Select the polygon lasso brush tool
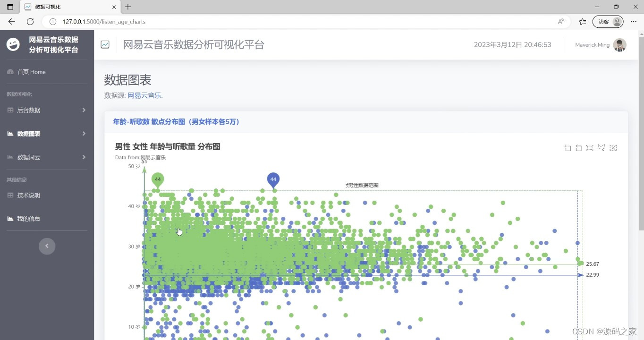This screenshot has height=340, width=644. point(602,148)
